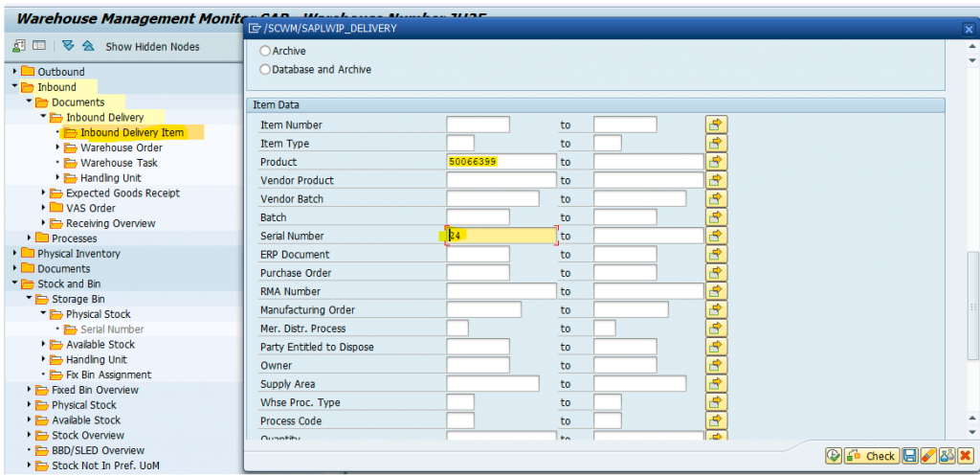Select the Database and Archive radio button

pos(265,69)
